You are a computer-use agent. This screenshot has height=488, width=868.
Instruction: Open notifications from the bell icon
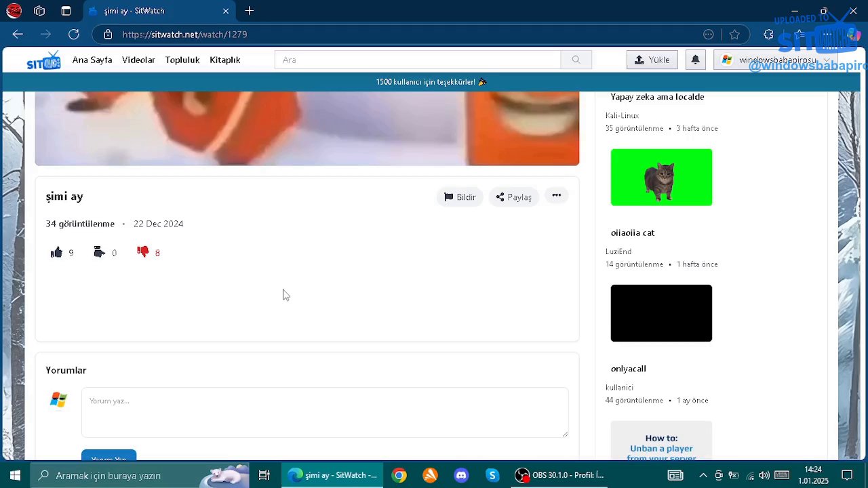[x=695, y=60]
